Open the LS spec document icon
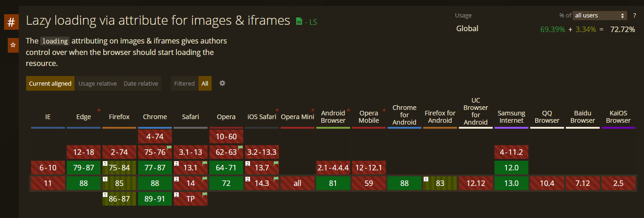 coord(299,21)
